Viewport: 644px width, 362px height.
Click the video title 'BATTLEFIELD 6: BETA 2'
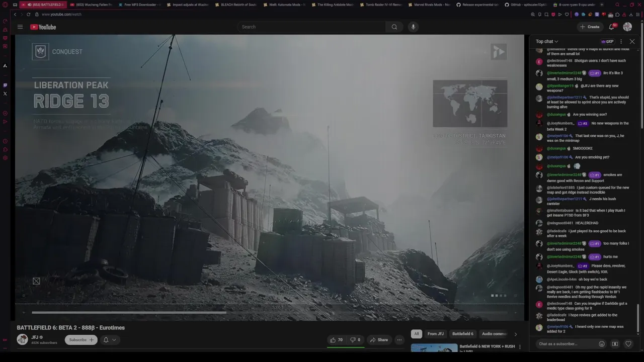coord(71,328)
